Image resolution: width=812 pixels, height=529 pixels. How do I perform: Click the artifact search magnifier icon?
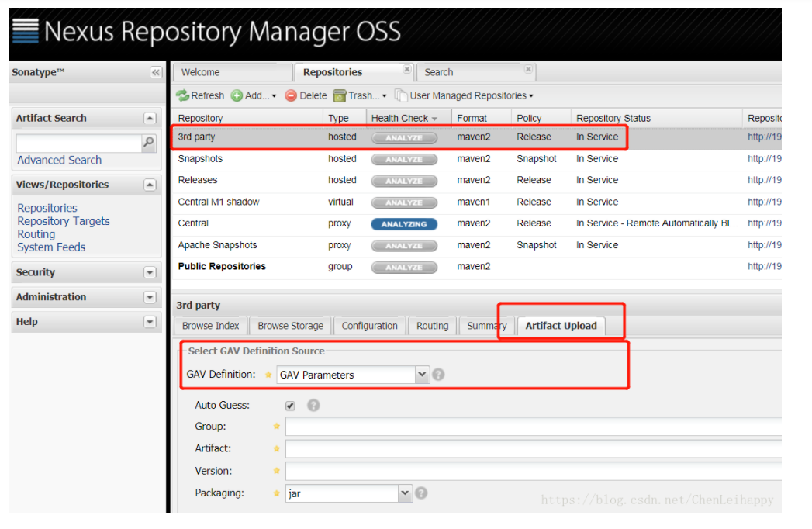click(x=149, y=143)
